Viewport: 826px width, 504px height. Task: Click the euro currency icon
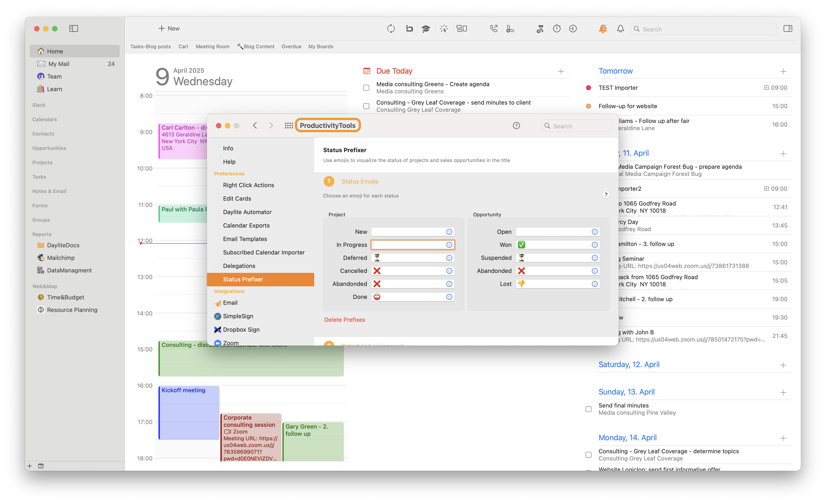[x=573, y=29]
